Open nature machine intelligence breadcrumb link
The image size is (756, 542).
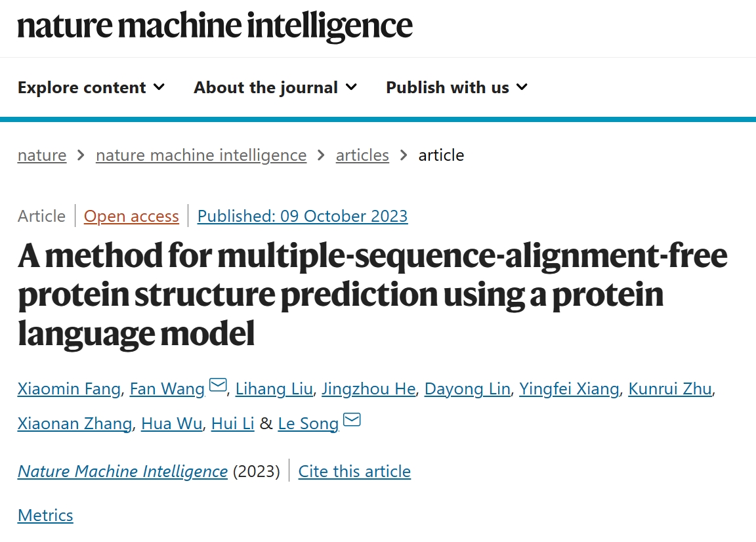point(201,156)
